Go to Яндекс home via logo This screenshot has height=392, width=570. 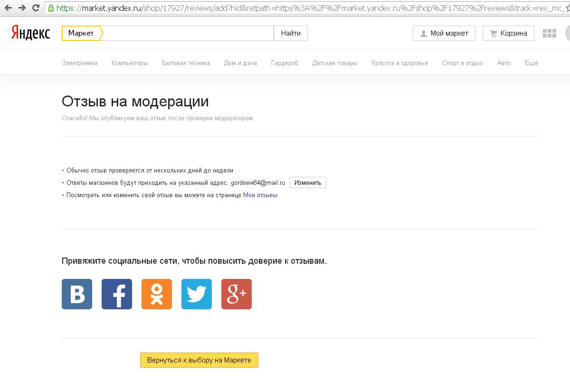[x=30, y=33]
